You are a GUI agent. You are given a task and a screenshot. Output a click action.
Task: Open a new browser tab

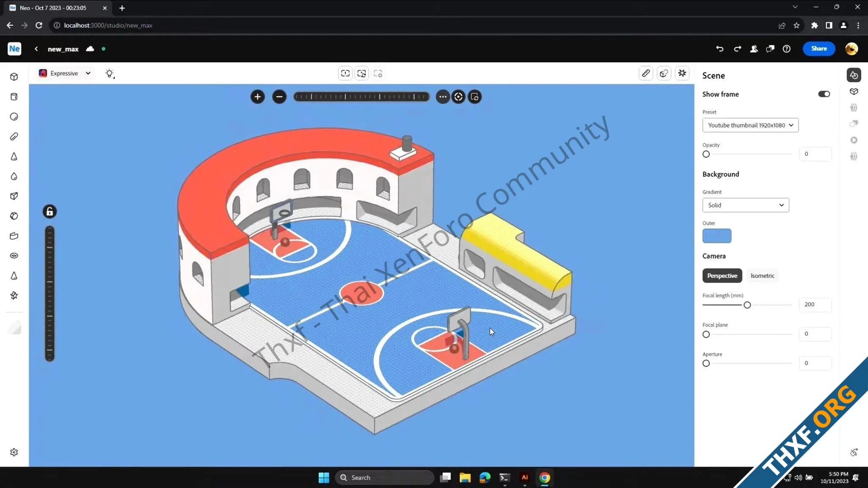pos(122,8)
